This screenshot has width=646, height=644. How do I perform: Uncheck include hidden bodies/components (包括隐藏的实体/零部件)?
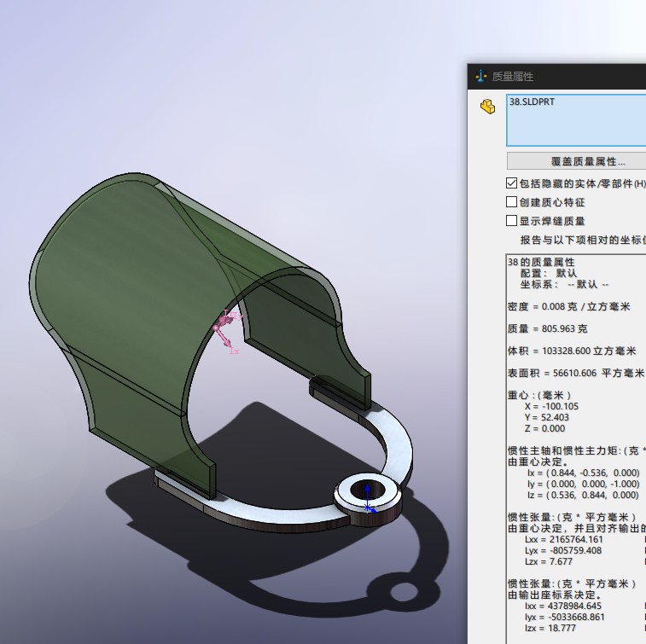512,183
